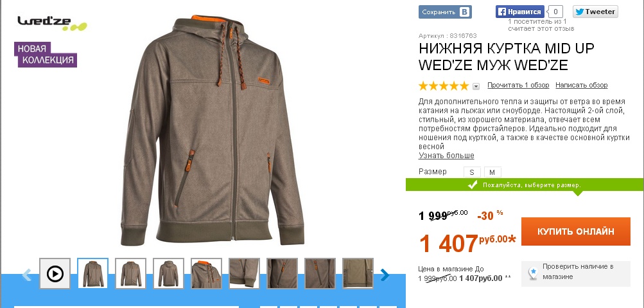This screenshot has width=644, height=308.
Task: Like the product with Facebook Нравится
Action: 520,12
